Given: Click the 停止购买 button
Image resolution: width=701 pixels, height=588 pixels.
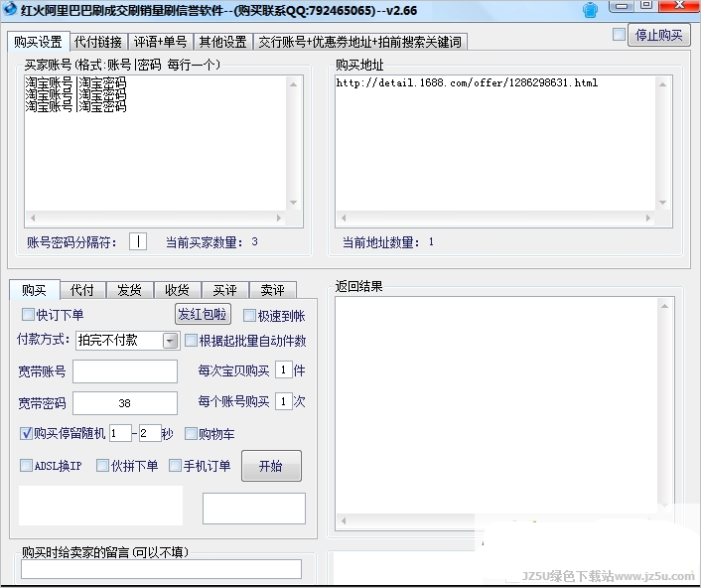Looking at the screenshot, I should point(659,35).
